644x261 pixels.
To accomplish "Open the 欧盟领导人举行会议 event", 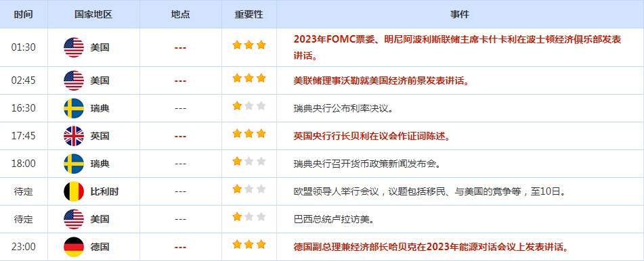I will click(x=429, y=191).
